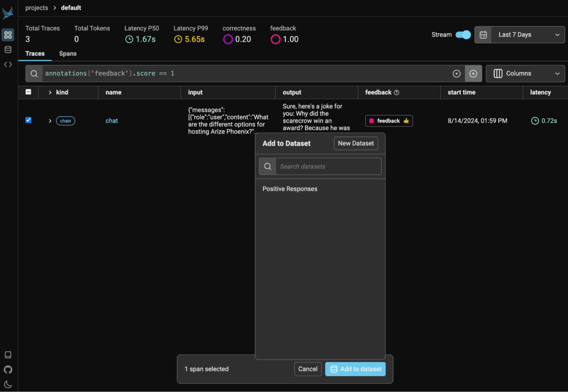This screenshot has width=568, height=392.
Task: Click the Search datasets field
Action: (x=328, y=167)
